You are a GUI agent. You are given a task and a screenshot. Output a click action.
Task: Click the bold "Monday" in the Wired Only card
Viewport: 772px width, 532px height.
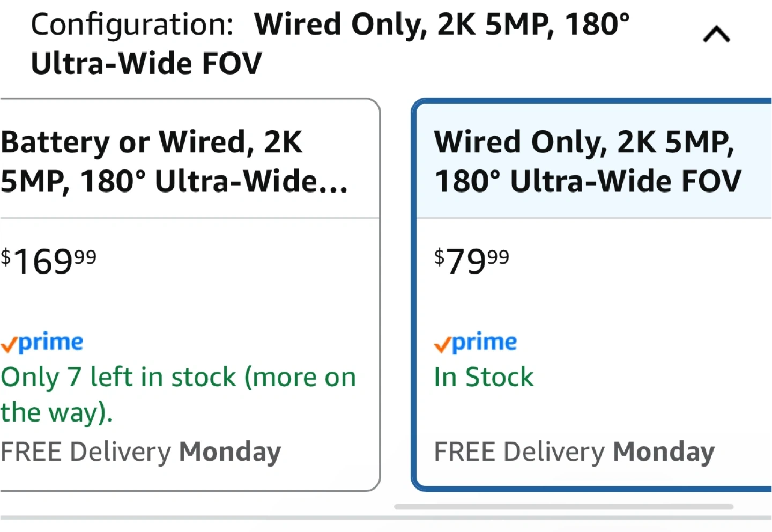click(x=664, y=452)
